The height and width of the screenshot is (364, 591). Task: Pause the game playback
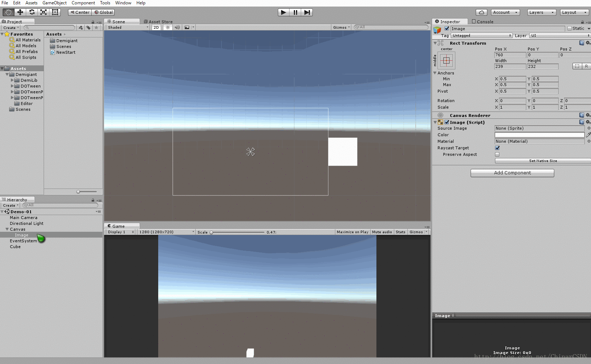pyautogui.click(x=295, y=12)
